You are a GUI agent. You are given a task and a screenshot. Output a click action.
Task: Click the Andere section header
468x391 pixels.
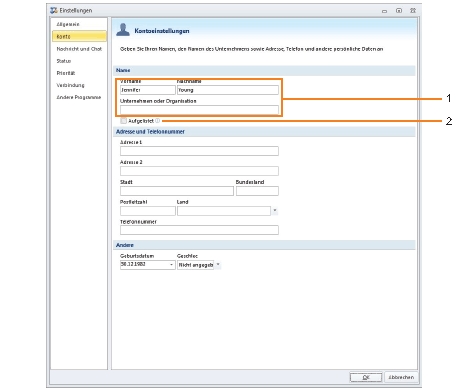(264, 245)
